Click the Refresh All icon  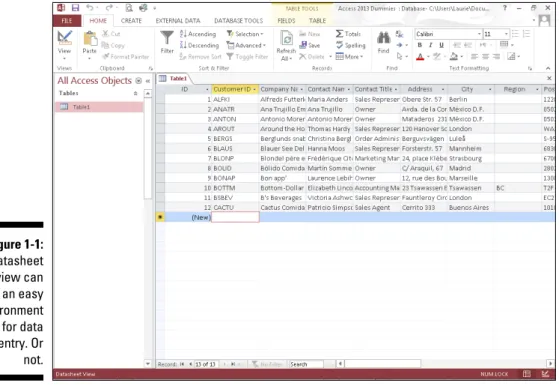tap(286, 38)
